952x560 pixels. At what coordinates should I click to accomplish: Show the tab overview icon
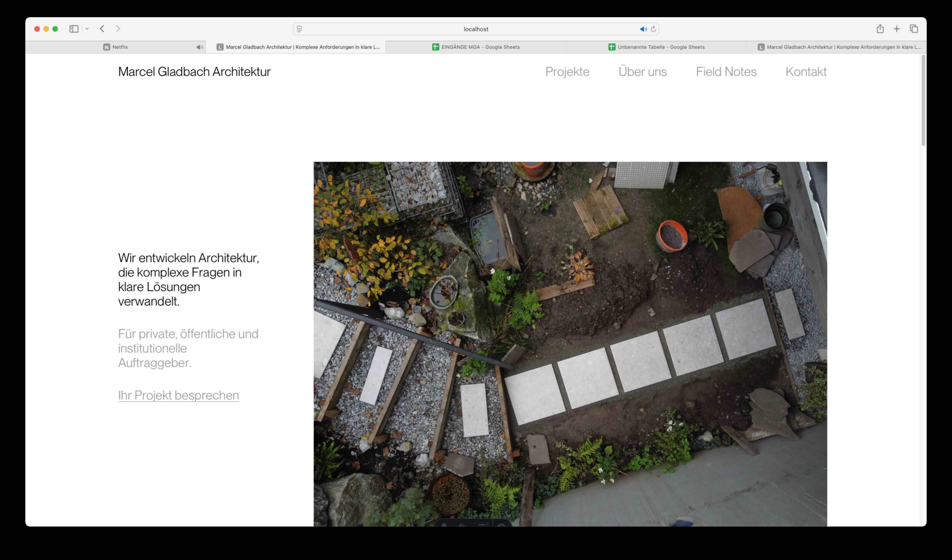click(x=914, y=29)
